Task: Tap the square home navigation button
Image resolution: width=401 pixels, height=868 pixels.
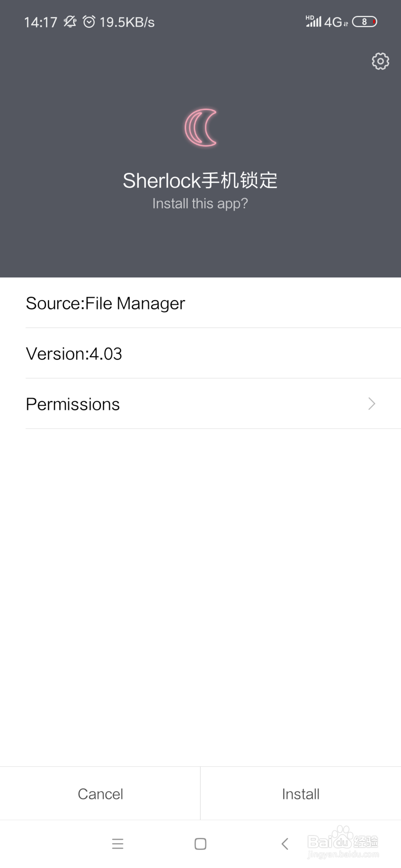Action: coord(200,844)
